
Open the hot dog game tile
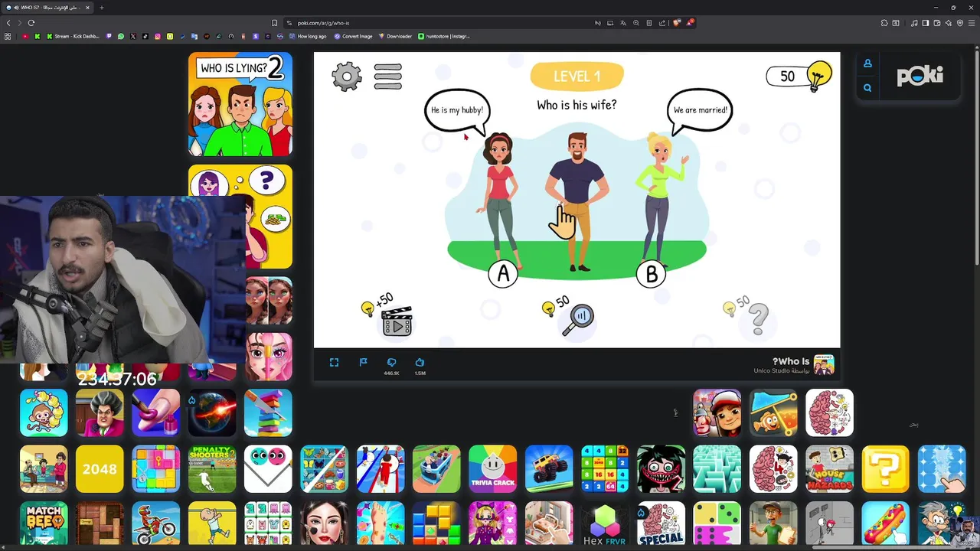click(x=885, y=524)
